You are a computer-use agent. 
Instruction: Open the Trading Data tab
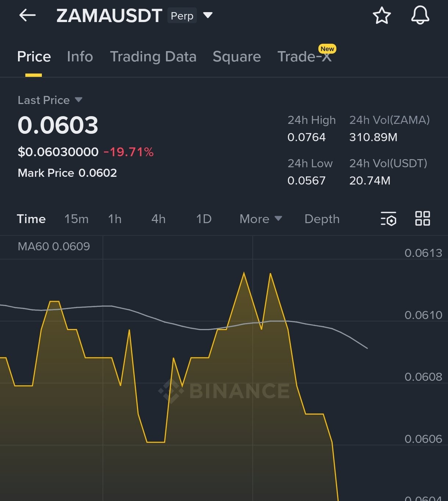153,57
